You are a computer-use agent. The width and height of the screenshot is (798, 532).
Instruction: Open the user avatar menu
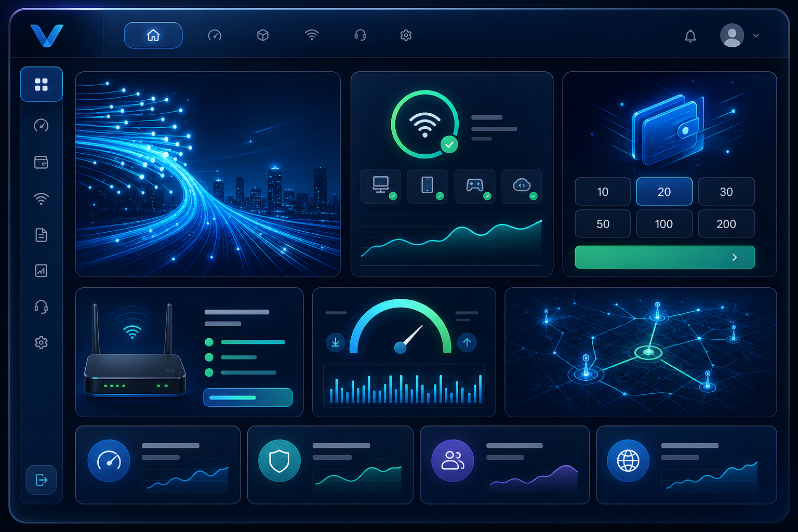(x=732, y=35)
